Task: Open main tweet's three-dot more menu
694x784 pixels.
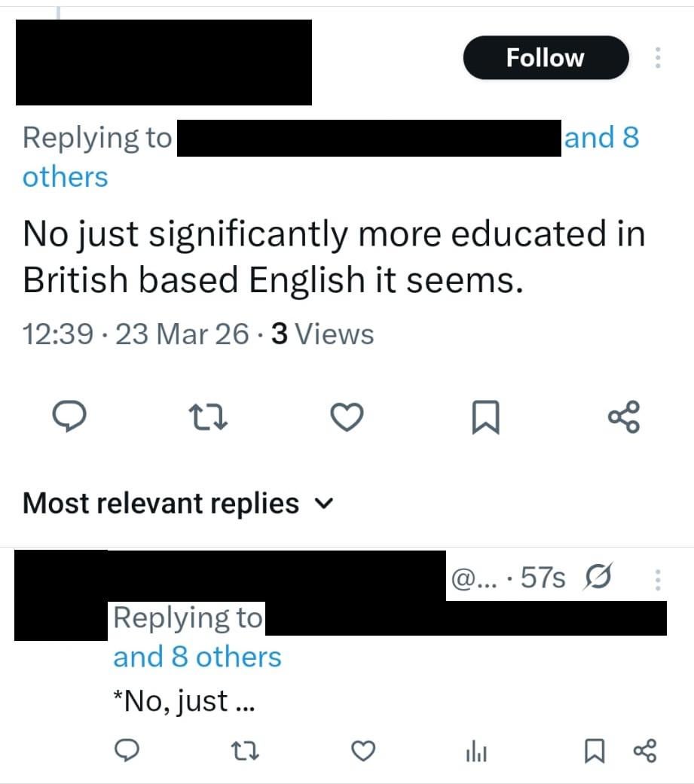Action: click(657, 58)
